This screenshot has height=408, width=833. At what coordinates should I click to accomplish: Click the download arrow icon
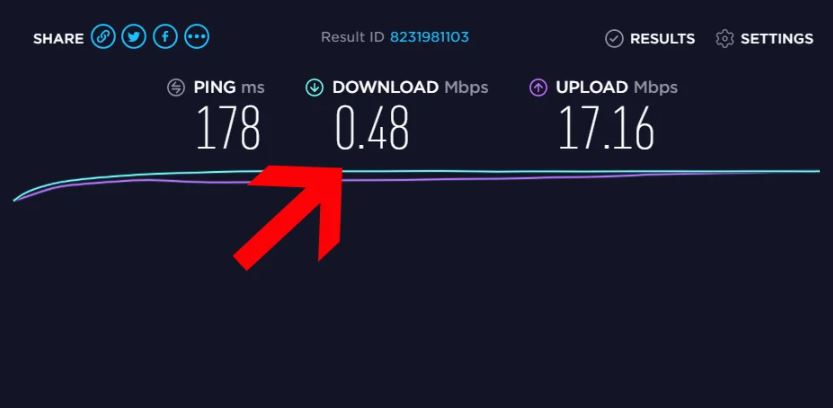click(x=314, y=88)
